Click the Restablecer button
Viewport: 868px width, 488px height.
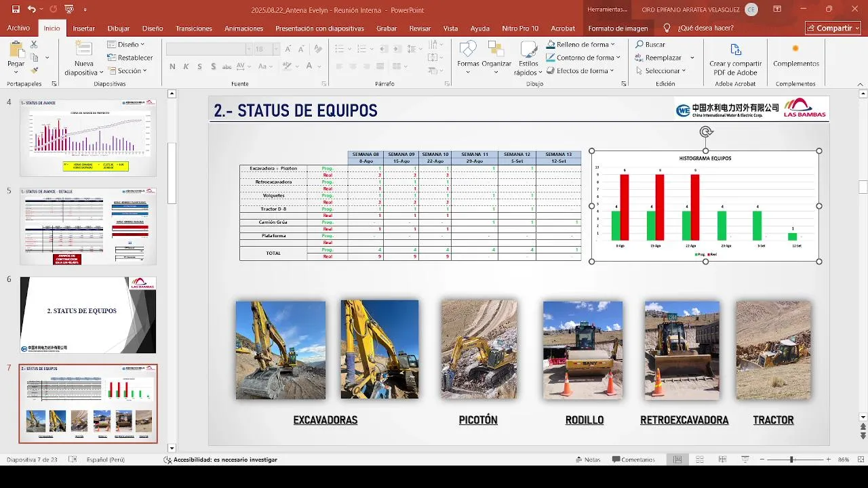click(x=130, y=58)
